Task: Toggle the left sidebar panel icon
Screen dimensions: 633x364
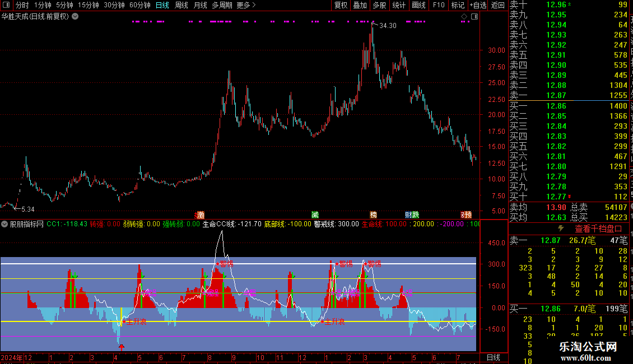Action: coord(6,5)
